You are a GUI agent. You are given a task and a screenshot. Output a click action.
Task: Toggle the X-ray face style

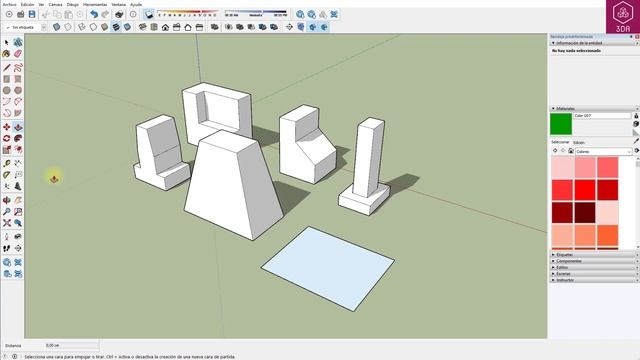[56, 27]
